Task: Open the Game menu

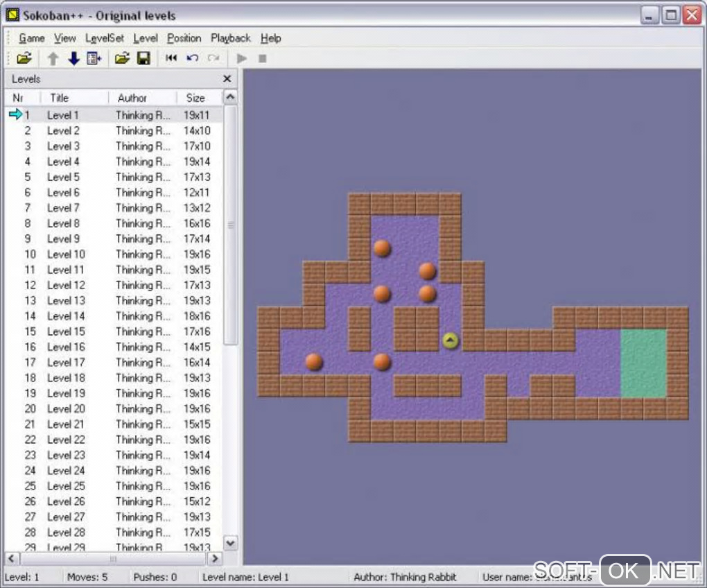Action: click(x=32, y=38)
